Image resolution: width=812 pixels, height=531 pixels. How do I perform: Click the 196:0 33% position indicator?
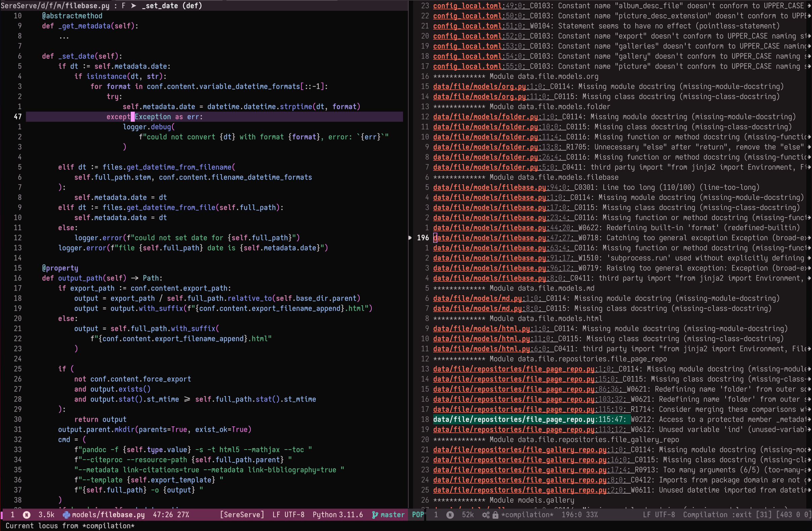[580, 515]
